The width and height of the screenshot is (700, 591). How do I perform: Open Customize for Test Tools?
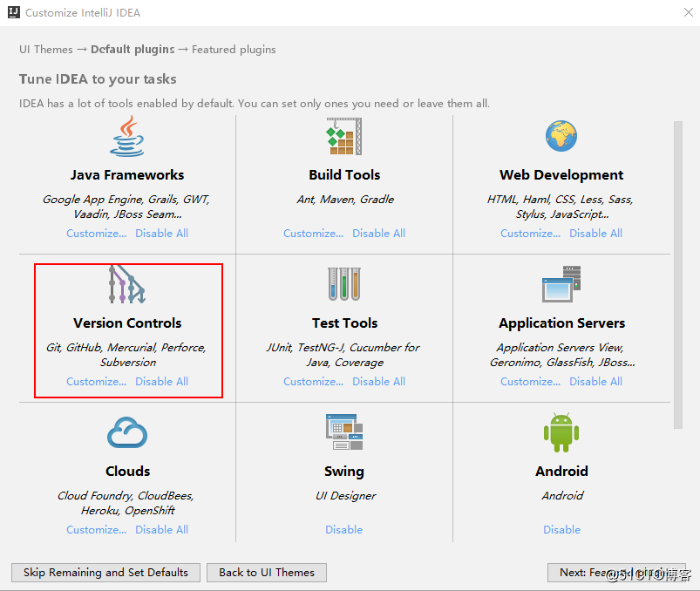pyautogui.click(x=314, y=382)
